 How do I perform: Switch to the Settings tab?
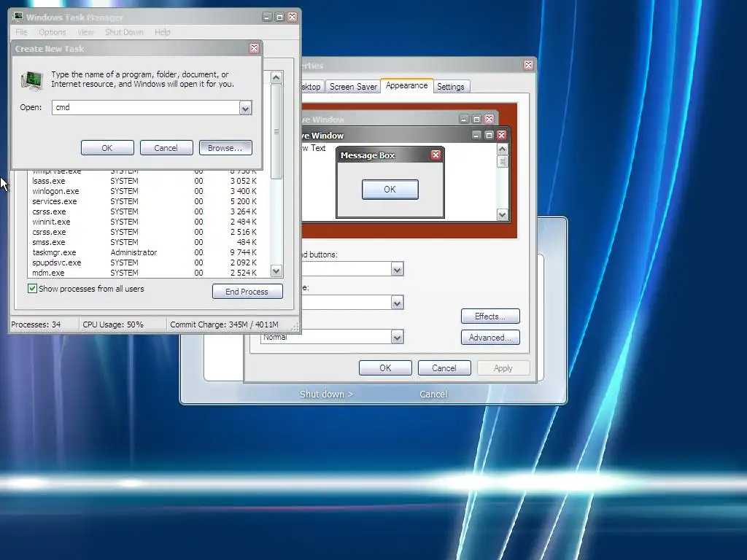click(451, 87)
